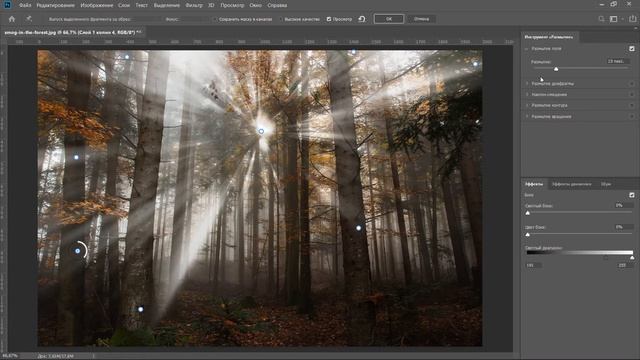Open the Слои menu
The height and width of the screenshot is (360, 640).
tap(124, 5)
